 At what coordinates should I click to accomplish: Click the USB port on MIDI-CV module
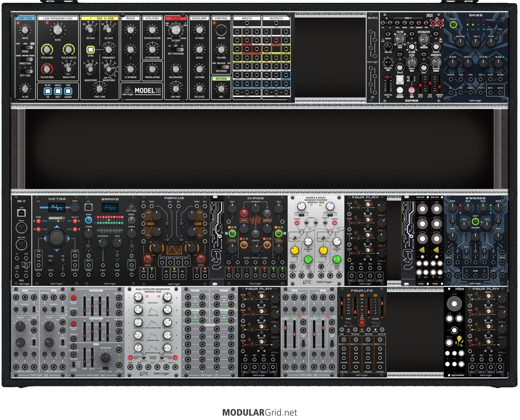21,213
